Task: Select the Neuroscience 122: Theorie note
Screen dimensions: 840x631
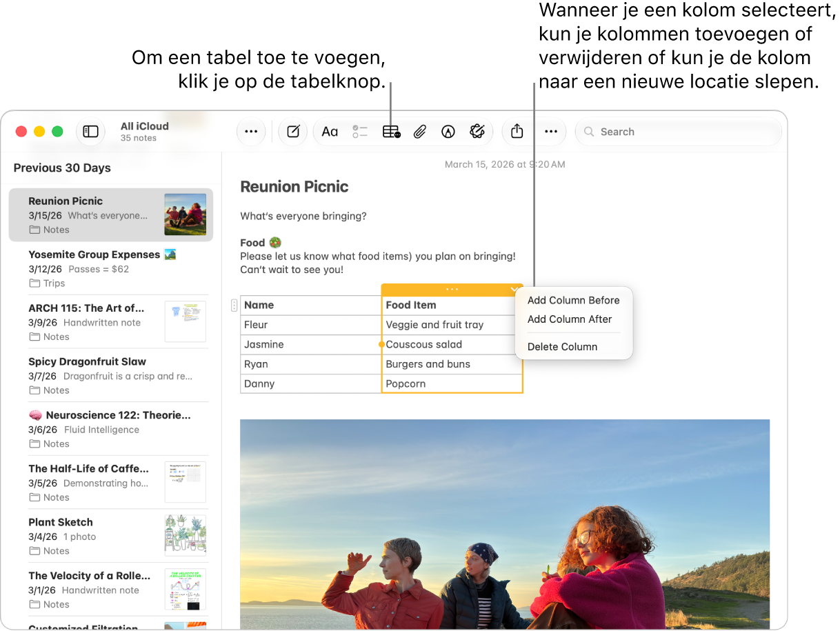Action: pyautogui.click(x=111, y=429)
